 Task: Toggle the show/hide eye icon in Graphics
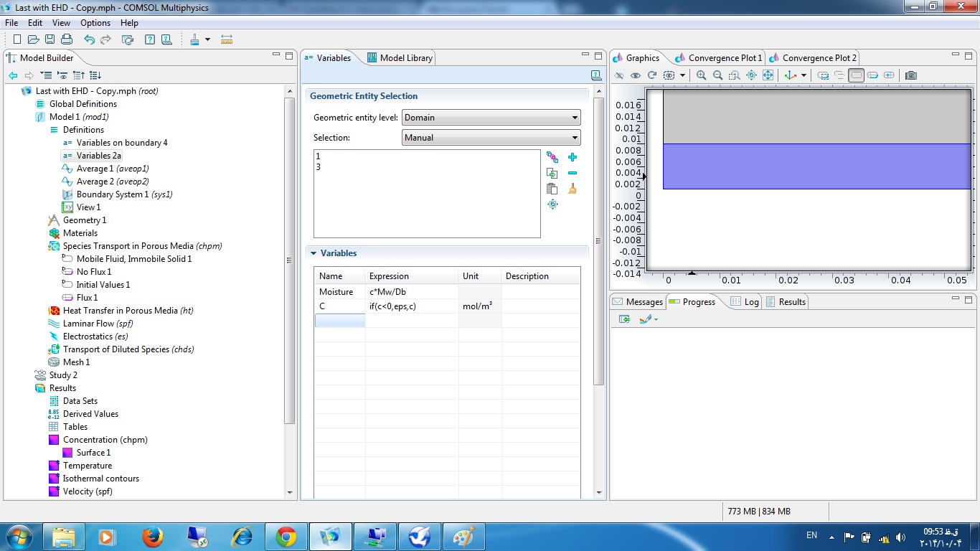pyautogui.click(x=635, y=75)
